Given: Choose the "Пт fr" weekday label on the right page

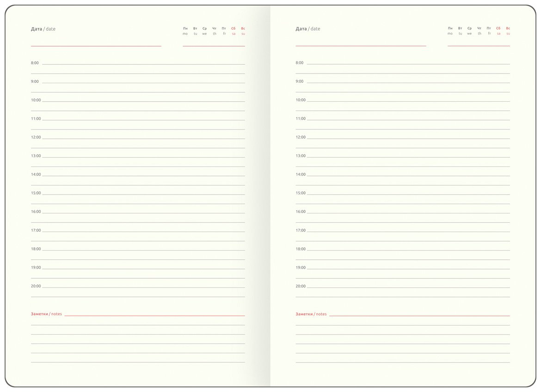Looking at the screenshot, I should point(489,31).
